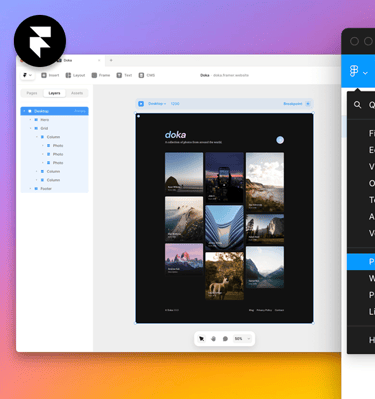Click the Breakpoint button above canvas

click(x=293, y=104)
